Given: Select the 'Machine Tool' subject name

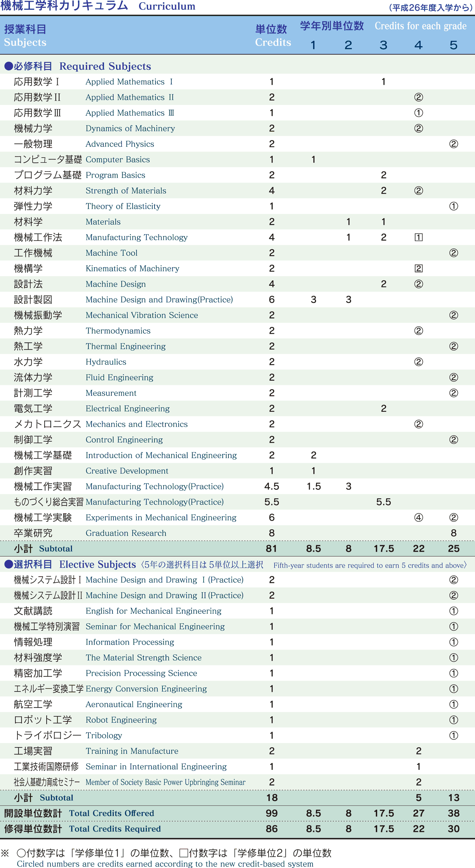Looking at the screenshot, I should (111, 253).
